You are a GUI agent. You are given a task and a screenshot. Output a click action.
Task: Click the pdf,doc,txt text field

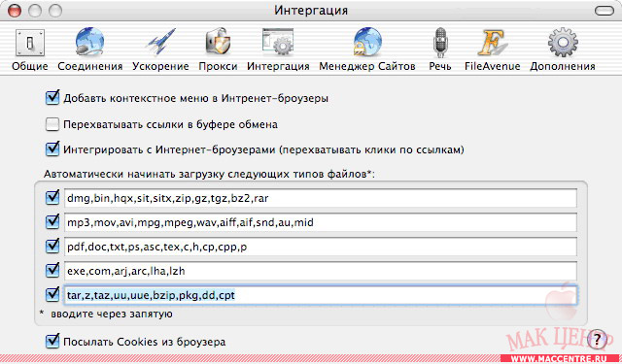321,247
